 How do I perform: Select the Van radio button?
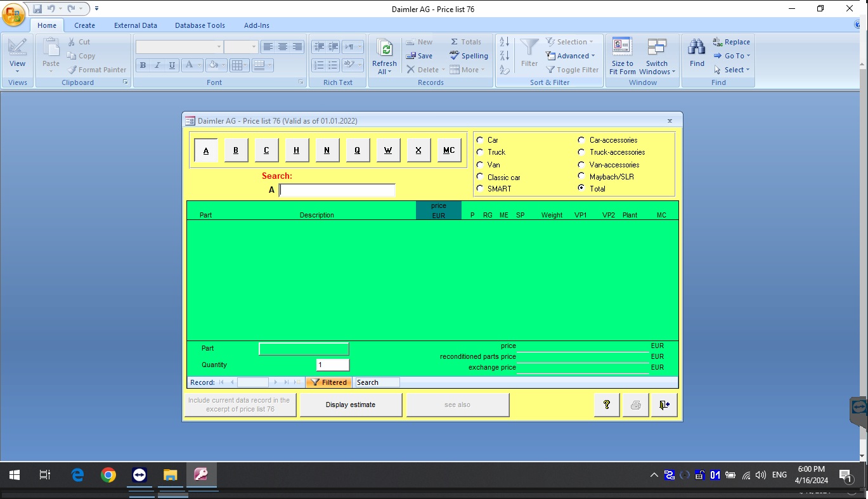(480, 165)
